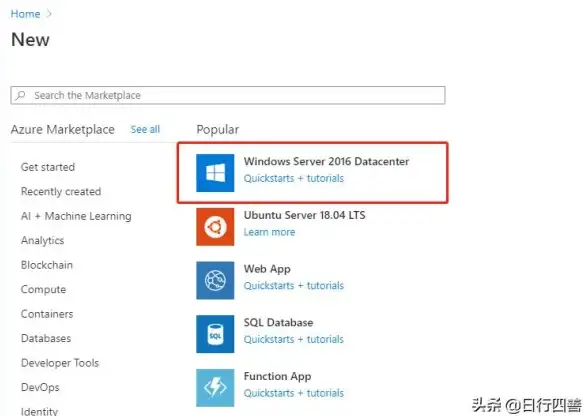This screenshot has height=416, width=588.
Task: Click the breadcrumb chevron after Home
Action: (x=49, y=14)
